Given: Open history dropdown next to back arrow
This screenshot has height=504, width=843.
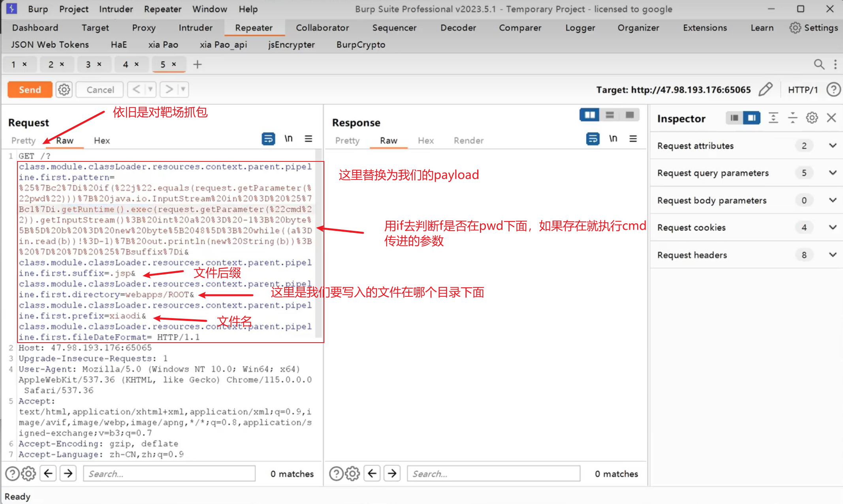Looking at the screenshot, I should click(x=151, y=90).
